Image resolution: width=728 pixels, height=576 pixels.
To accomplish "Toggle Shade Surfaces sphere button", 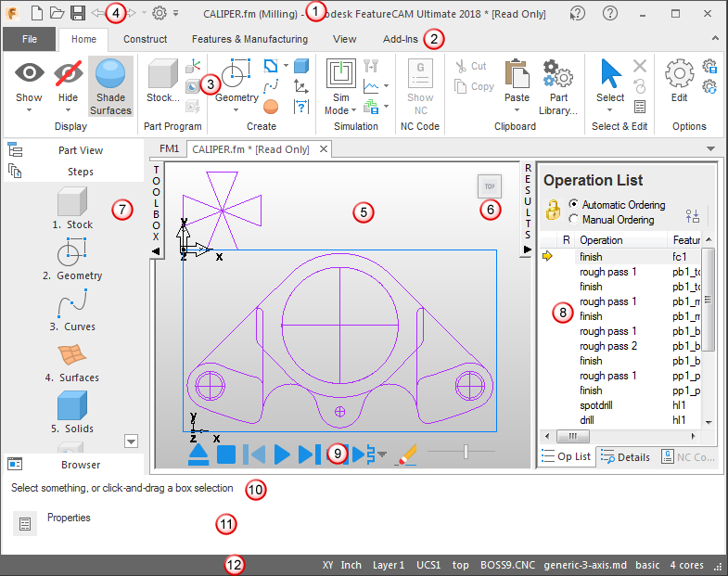I will pyautogui.click(x=110, y=86).
